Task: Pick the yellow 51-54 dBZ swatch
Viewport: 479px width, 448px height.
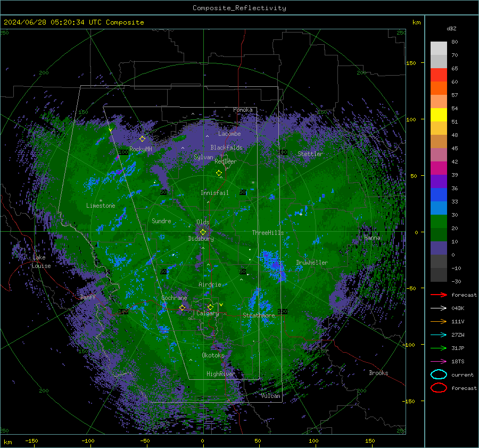Action: [x=439, y=115]
